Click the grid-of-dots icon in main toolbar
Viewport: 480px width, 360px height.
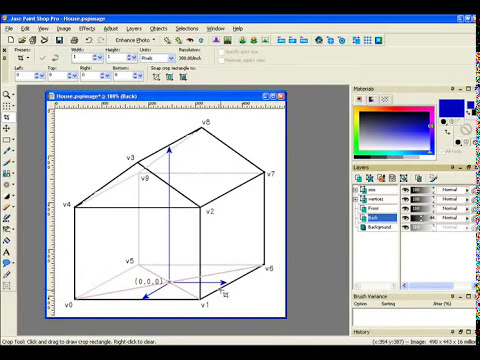367,40
